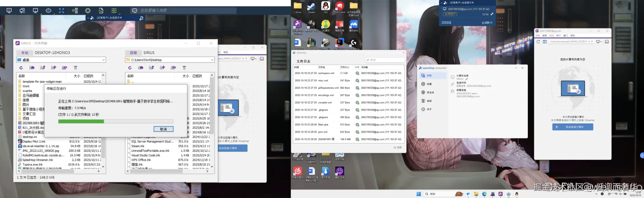Select 设置 in Splashtop Streamer sidebar

tap(433, 84)
